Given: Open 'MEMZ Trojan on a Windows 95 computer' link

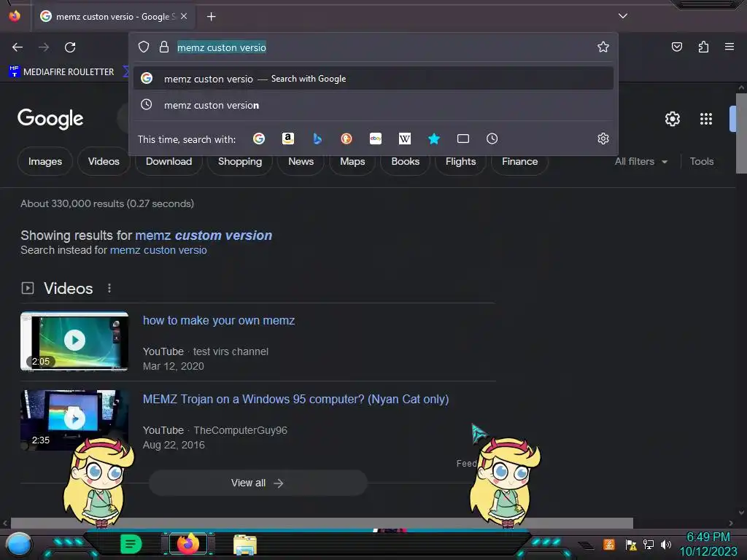Looking at the screenshot, I should click(296, 399).
